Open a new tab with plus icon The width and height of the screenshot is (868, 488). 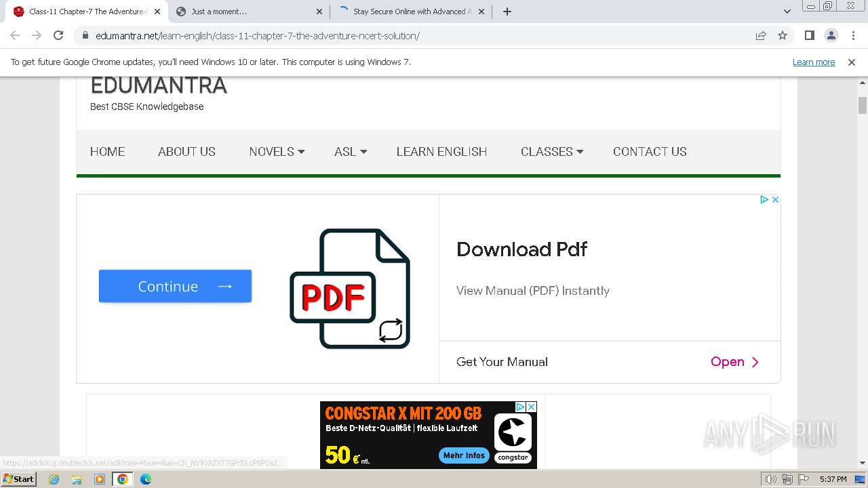507,12
